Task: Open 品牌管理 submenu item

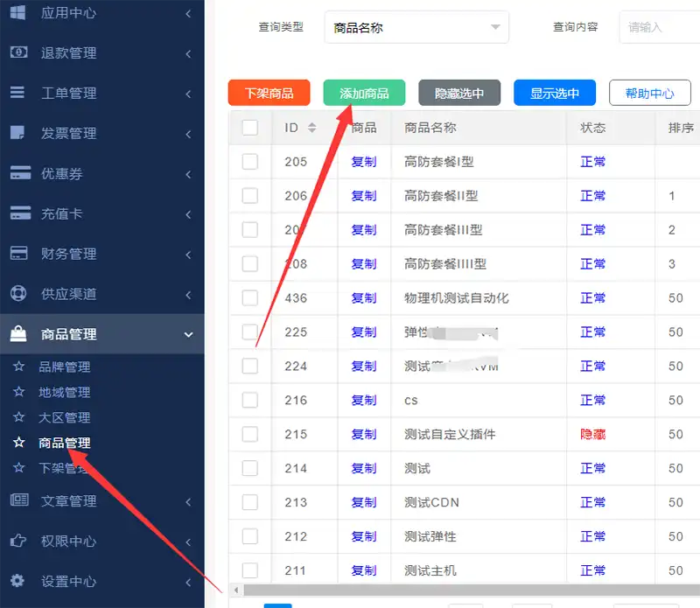Action: (64, 367)
